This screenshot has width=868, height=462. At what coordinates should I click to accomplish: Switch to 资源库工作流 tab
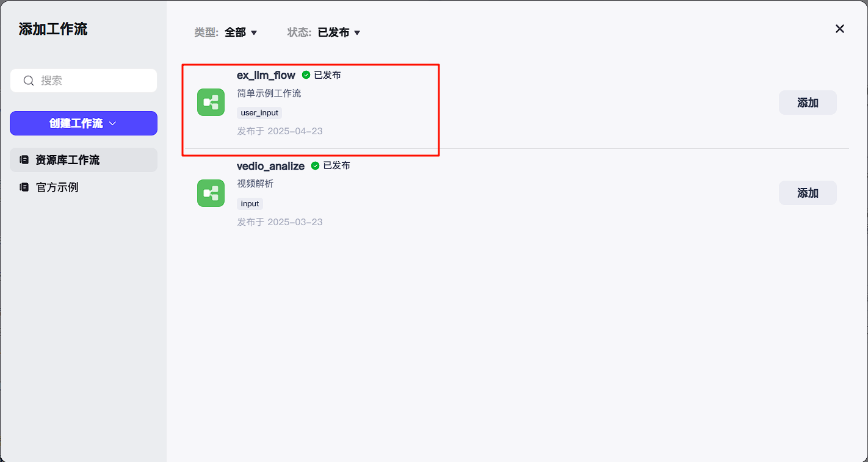tap(84, 160)
